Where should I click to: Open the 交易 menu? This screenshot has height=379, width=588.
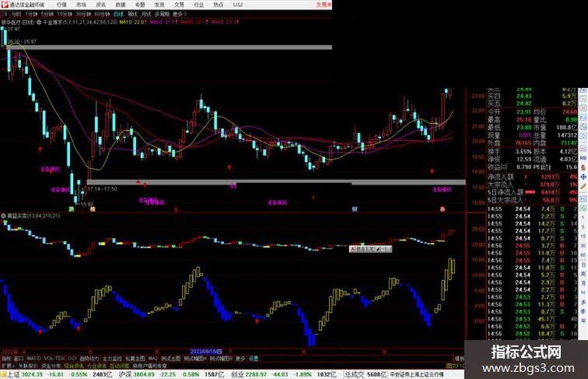(179, 4)
